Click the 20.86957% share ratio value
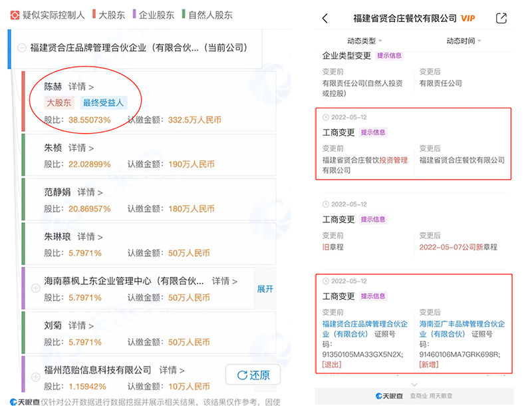The image size is (532, 406). coord(90,209)
